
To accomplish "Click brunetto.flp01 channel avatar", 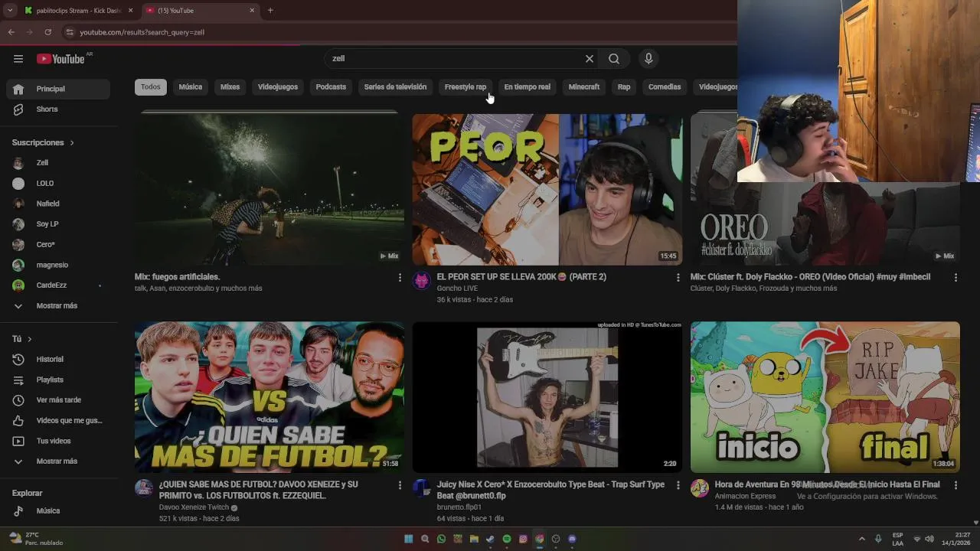I will (x=422, y=488).
